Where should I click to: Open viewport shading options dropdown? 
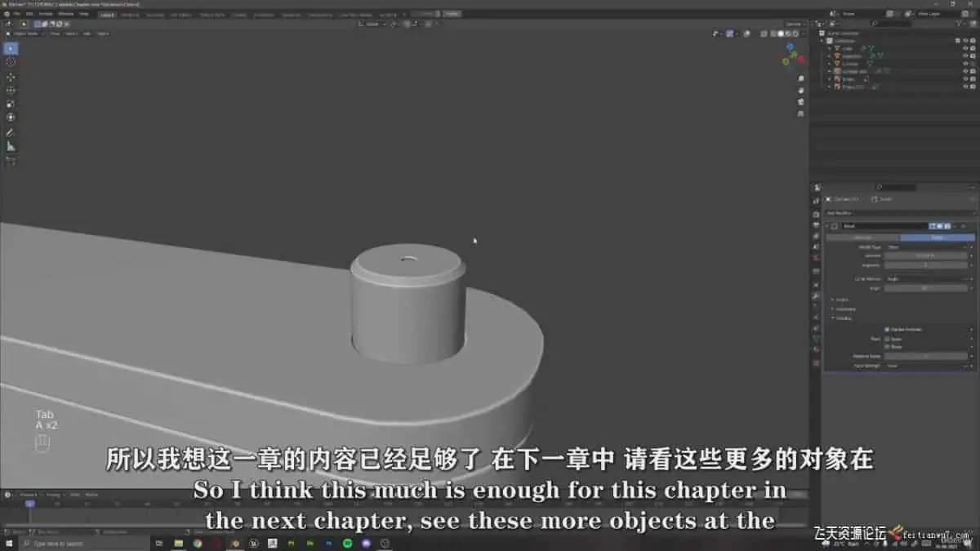click(803, 33)
